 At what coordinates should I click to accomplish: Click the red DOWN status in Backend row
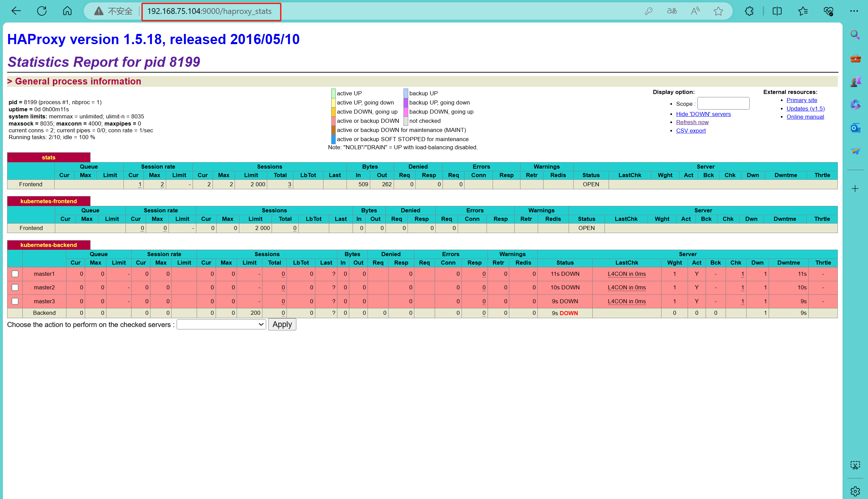[568, 313]
